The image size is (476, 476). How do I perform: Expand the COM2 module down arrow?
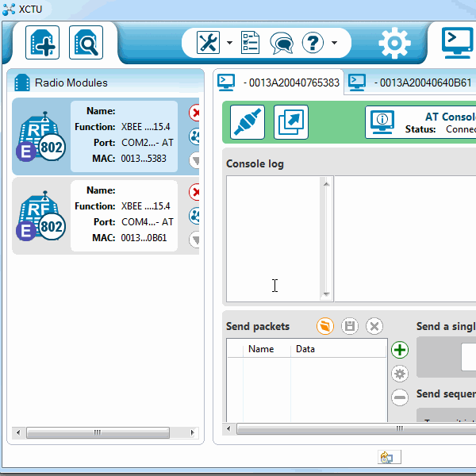[194, 160]
